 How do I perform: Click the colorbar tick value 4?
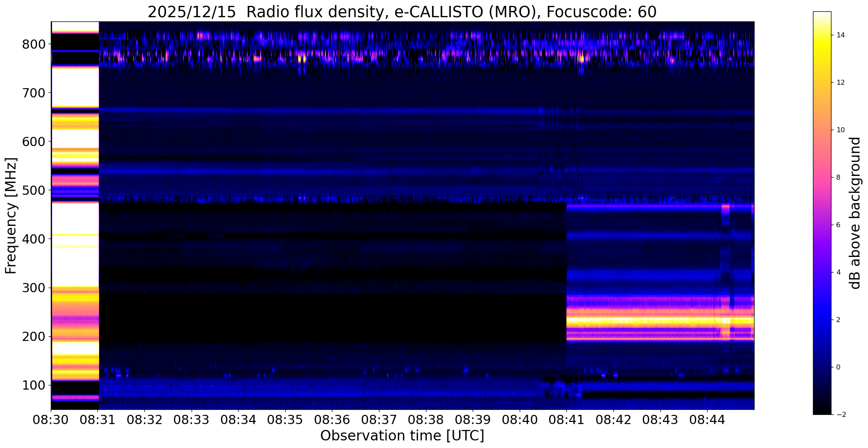839,272
